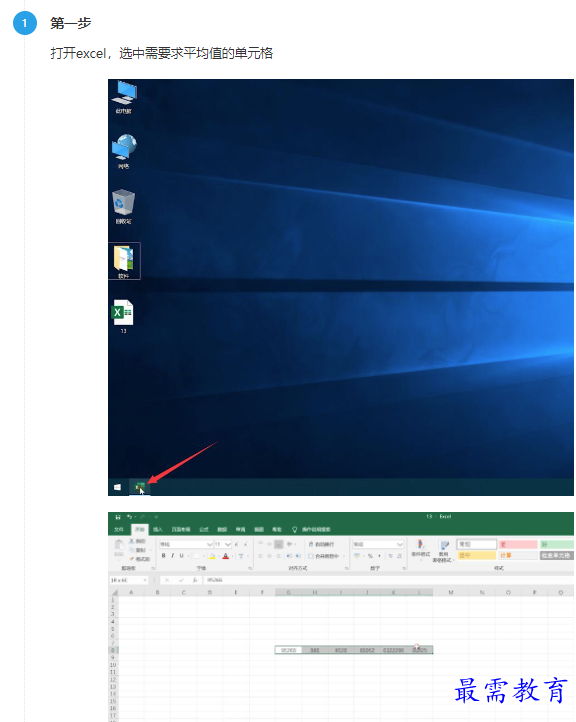Switch to the Home tab
The height and width of the screenshot is (722, 576).
pos(140,530)
